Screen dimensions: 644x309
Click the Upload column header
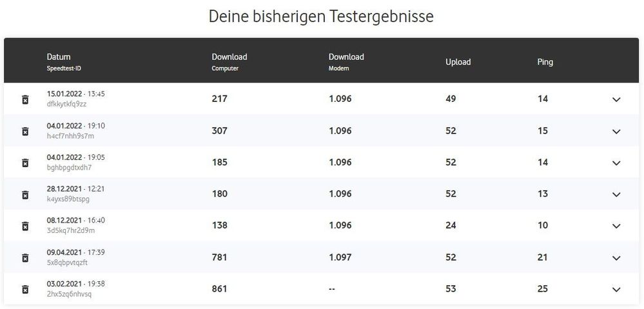(x=458, y=62)
